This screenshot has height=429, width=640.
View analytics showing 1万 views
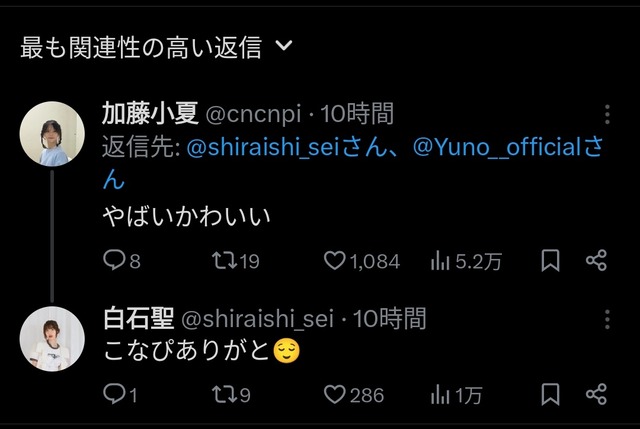tap(440, 395)
